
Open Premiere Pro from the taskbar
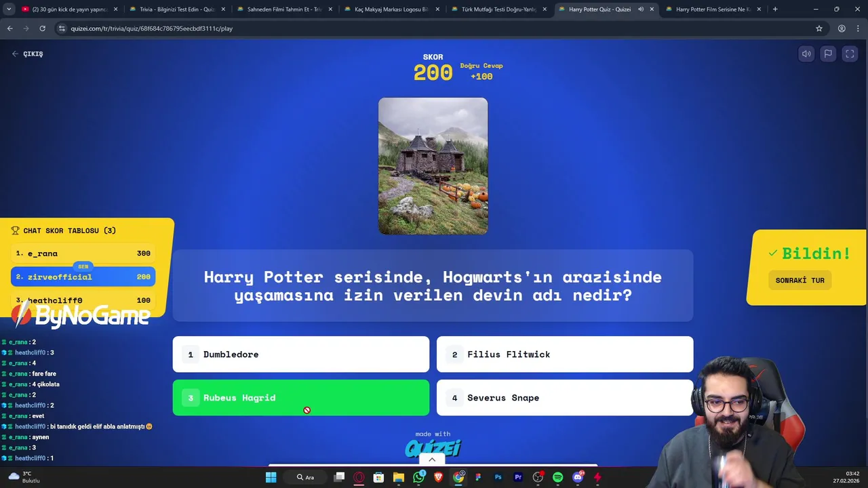(x=518, y=477)
